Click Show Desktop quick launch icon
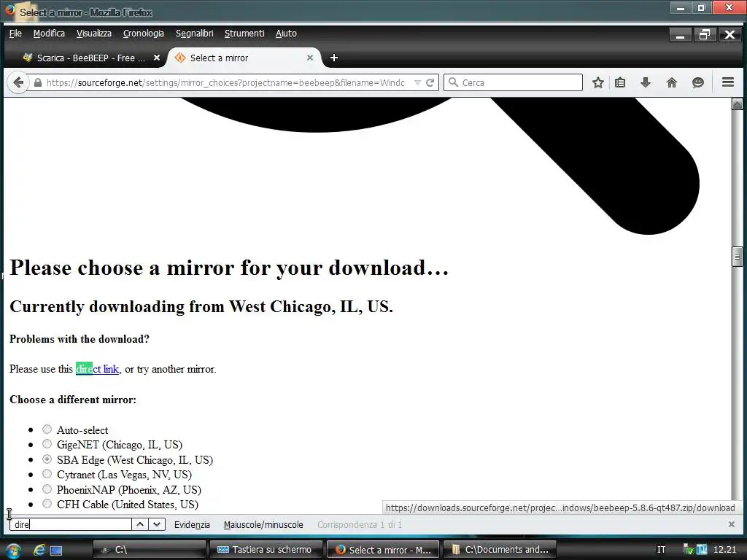 tap(56, 551)
